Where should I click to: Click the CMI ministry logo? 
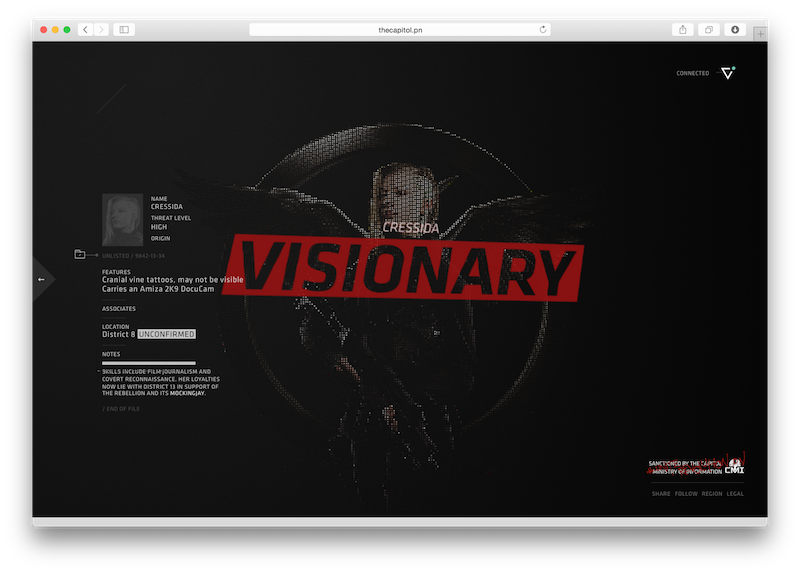coord(735,466)
